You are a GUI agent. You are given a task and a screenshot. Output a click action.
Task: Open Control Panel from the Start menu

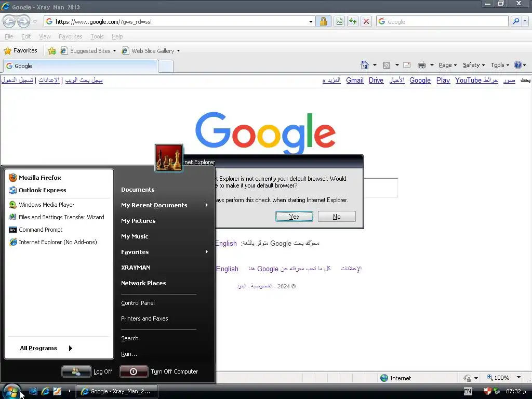coord(138,303)
